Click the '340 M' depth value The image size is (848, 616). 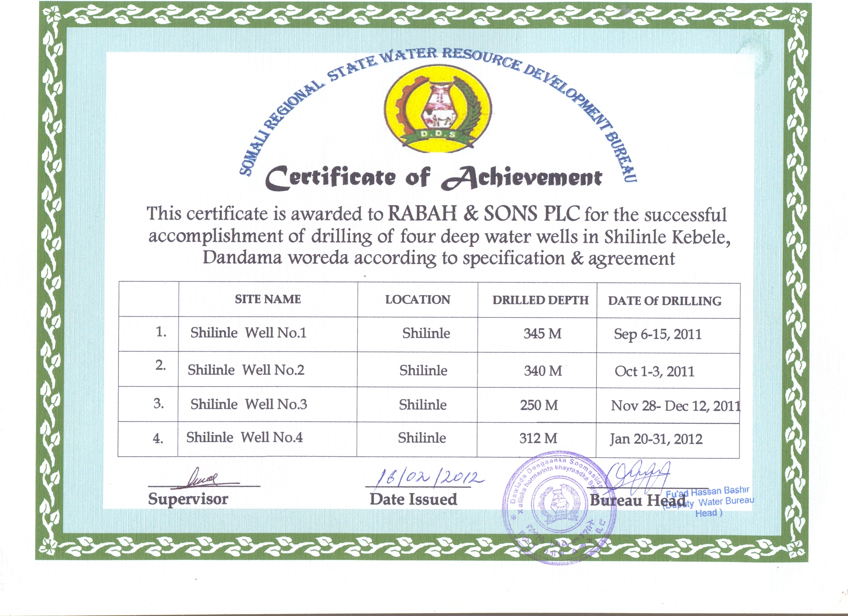[543, 370]
